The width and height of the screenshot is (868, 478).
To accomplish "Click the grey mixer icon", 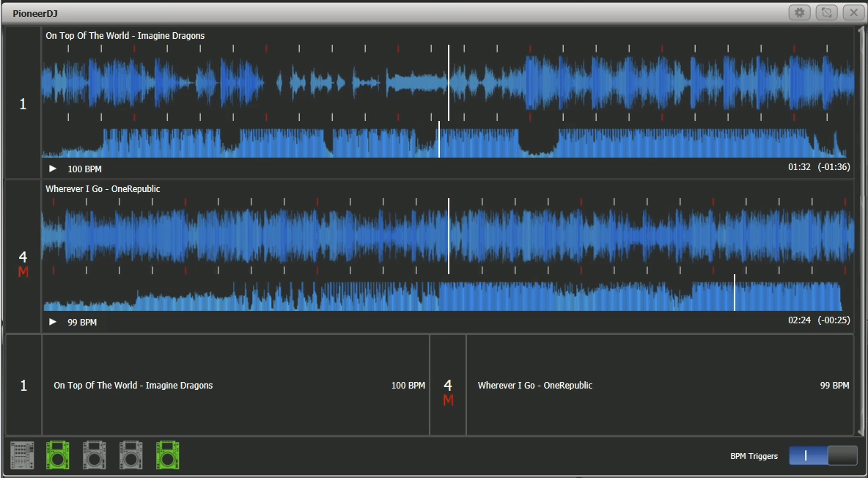I will click(x=22, y=455).
